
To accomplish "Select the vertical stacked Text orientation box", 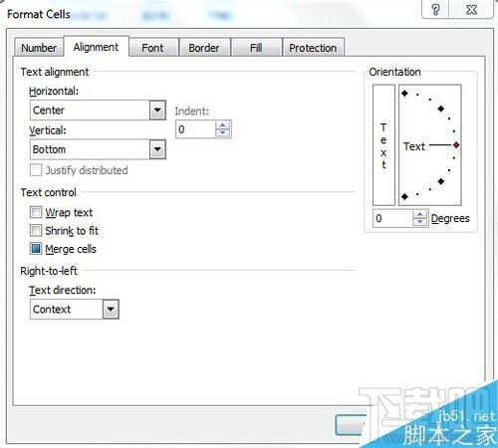I will [x=383, y=145].
